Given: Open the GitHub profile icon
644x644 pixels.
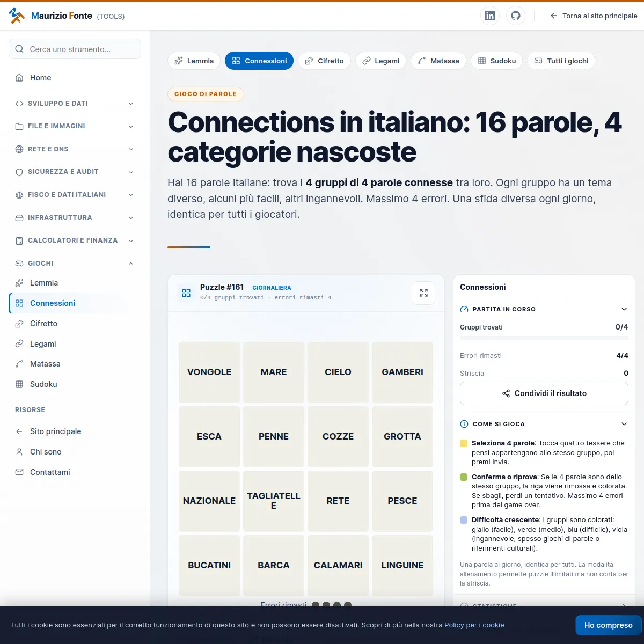Looking at the screenshot, I should (516, 16).
